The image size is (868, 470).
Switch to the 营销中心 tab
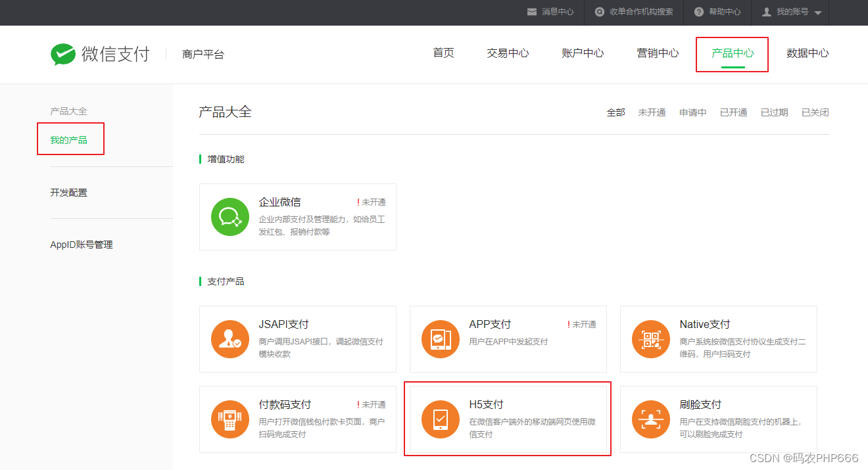pos(658,53)
